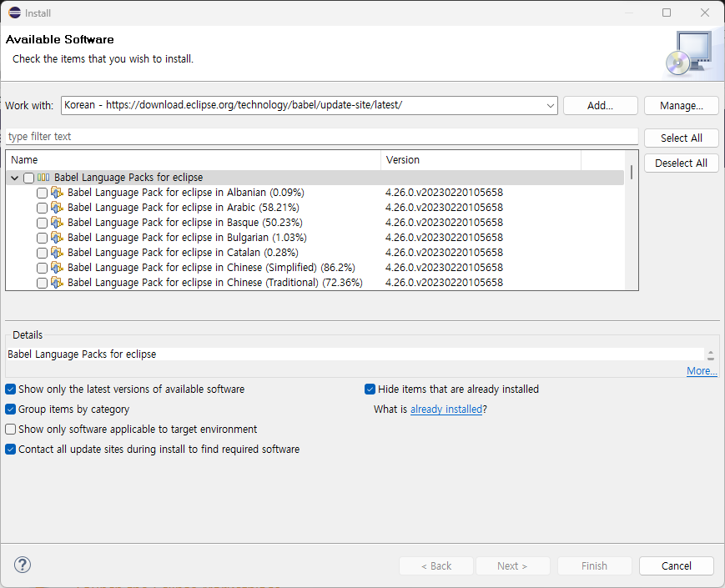Click the Name column header
Viewport: 725px width, 588px height.
point(193,160)
